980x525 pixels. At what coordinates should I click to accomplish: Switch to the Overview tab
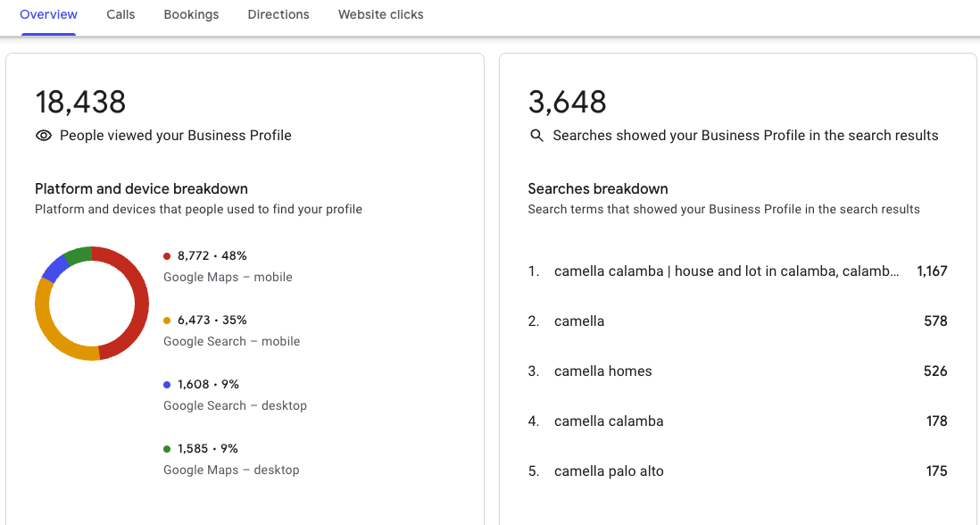click(48, 14)
